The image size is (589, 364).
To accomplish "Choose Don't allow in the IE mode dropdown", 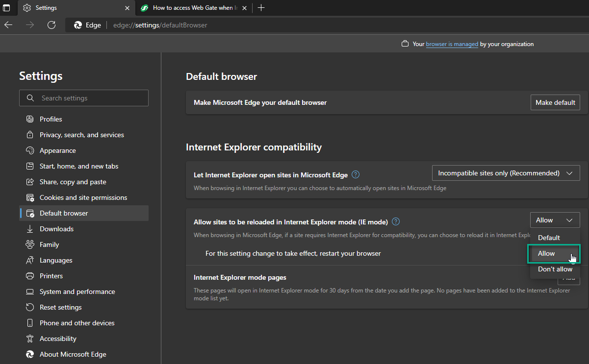I will 555,269.
